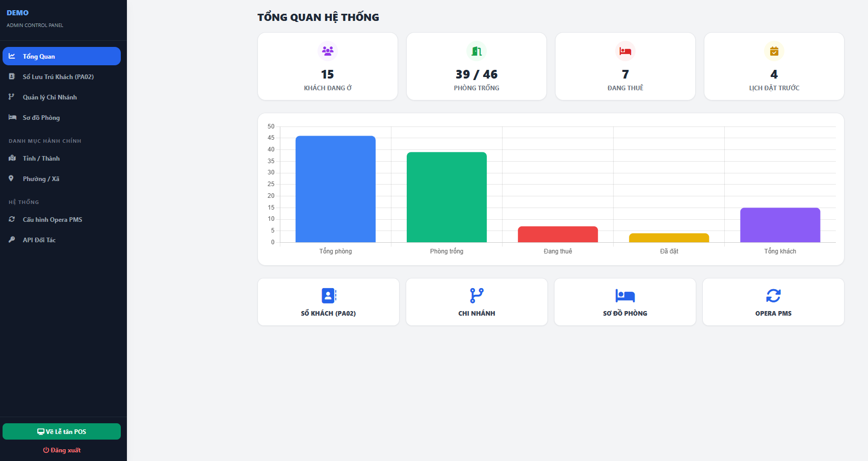Click the chart-line icon beside Tổng Quan
The width and height of the screenshot is (868, 461).
coord(12,56)
